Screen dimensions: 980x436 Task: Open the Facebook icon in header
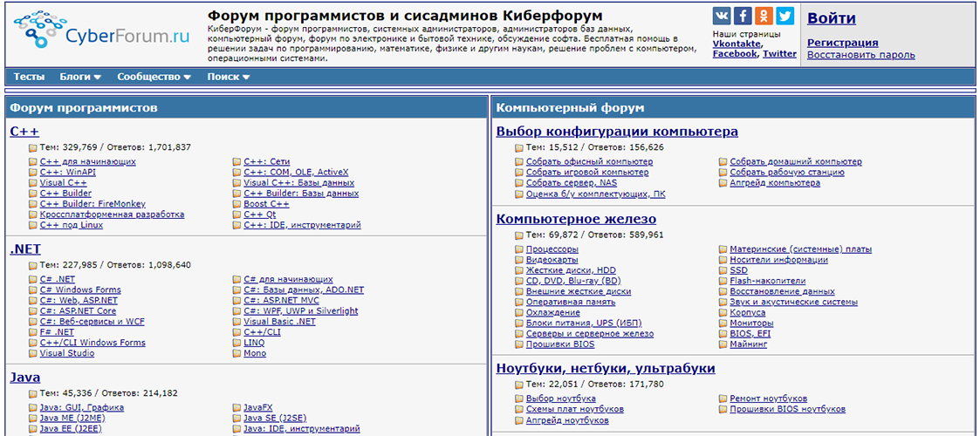pyautogui.click(x=743, y=17)
